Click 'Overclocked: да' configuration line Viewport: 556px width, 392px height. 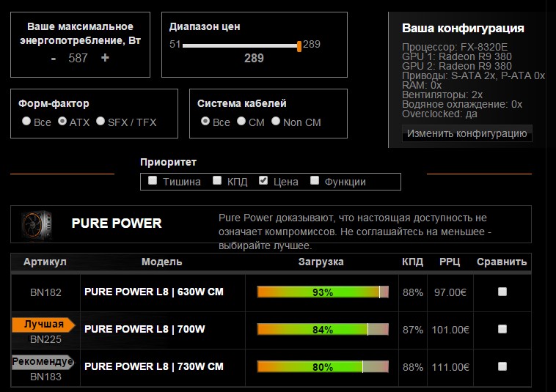(439, 114)
